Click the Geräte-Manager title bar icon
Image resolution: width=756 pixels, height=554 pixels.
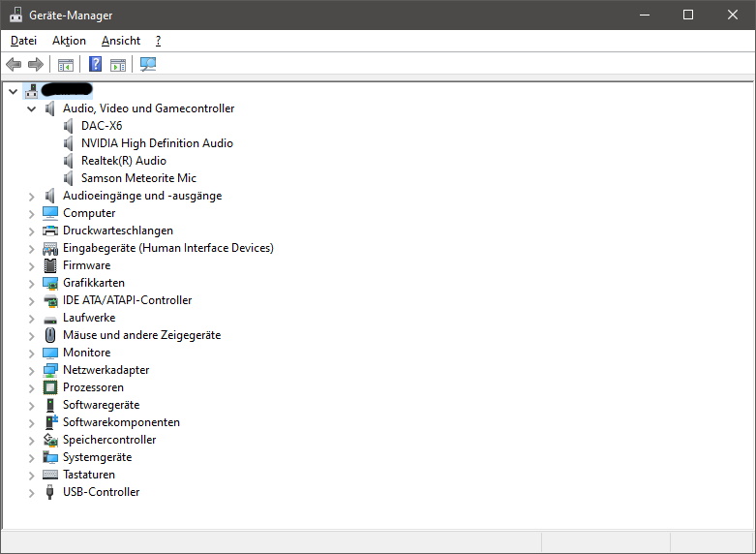point(15,15)
